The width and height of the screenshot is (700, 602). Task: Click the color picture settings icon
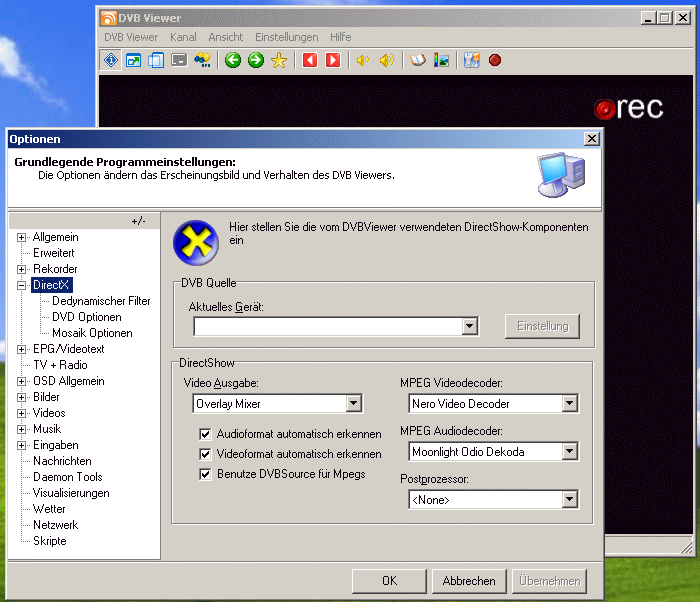pyautogui.click(x=442, y=60)
